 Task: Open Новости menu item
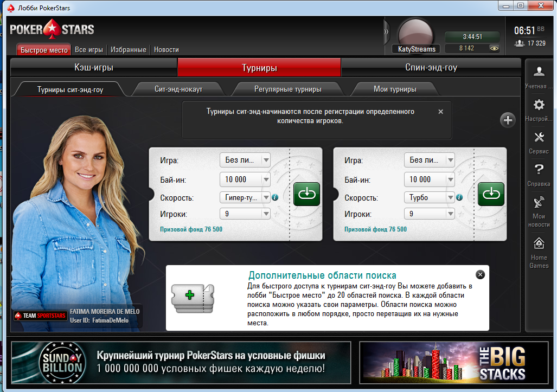click(x=167, y=50)
